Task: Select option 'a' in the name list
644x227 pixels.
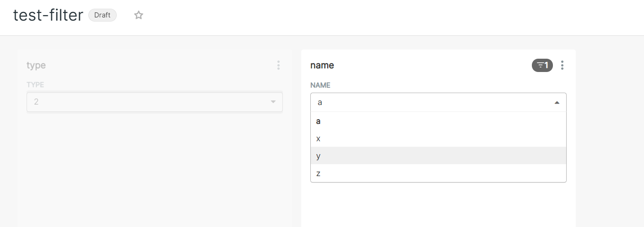Action: 438,121
